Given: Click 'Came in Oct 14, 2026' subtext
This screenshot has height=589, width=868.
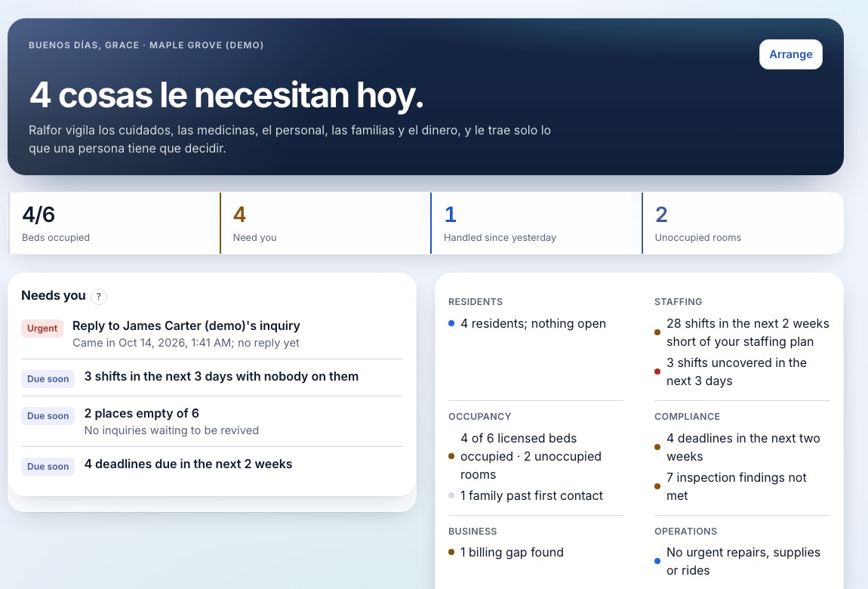Looking at the screenshot, I should point(186,343).
